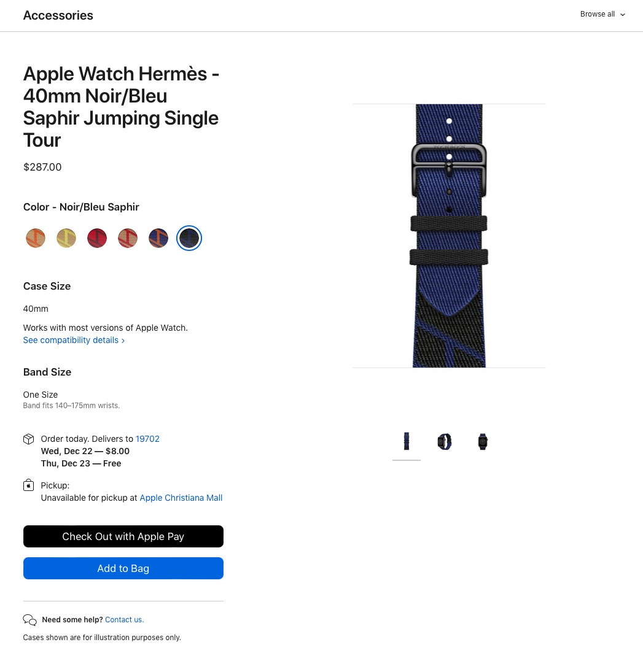Click the delivery box icon
643x672 pixels.
pyautogui.click(x=28, y=439)
